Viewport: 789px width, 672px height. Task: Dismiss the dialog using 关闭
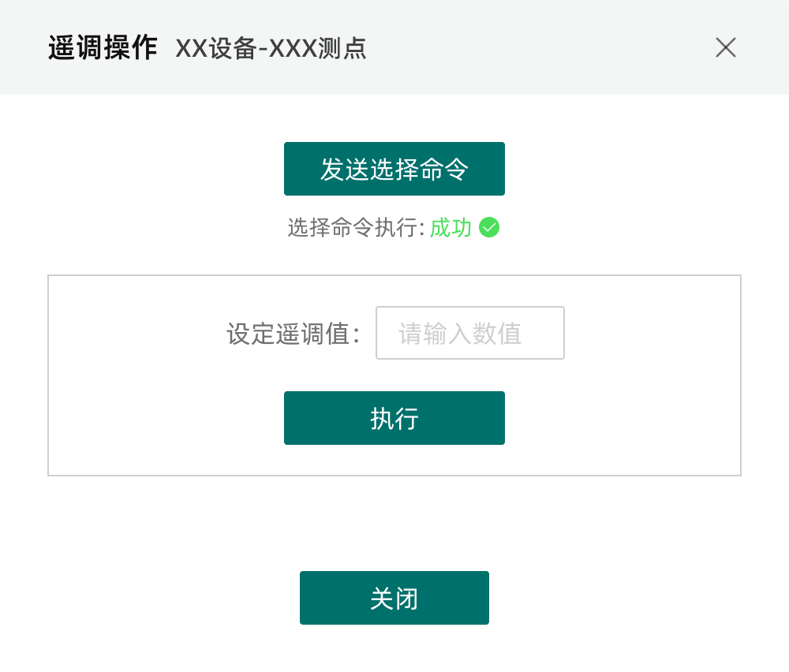(x=394, y=598)
